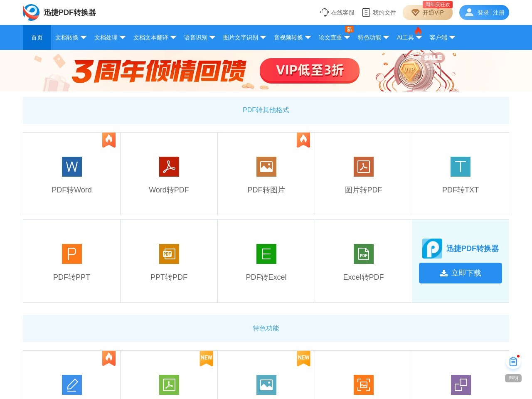Select the Excel转PDF green file icon
Image resolution: width=532 pixels, height=399 pixels.
pos(363,254)
